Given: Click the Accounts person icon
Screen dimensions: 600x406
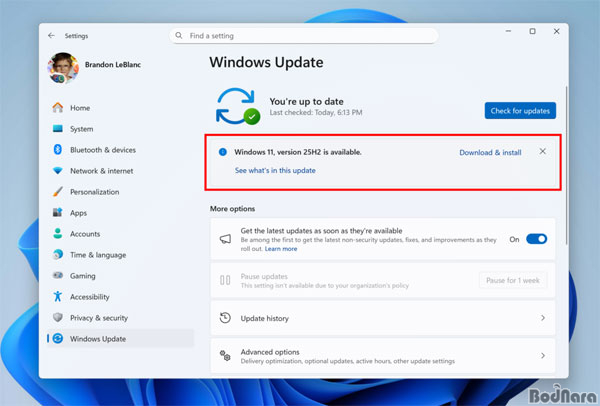Looking at the screenshot, I should (x=58, y=233).
